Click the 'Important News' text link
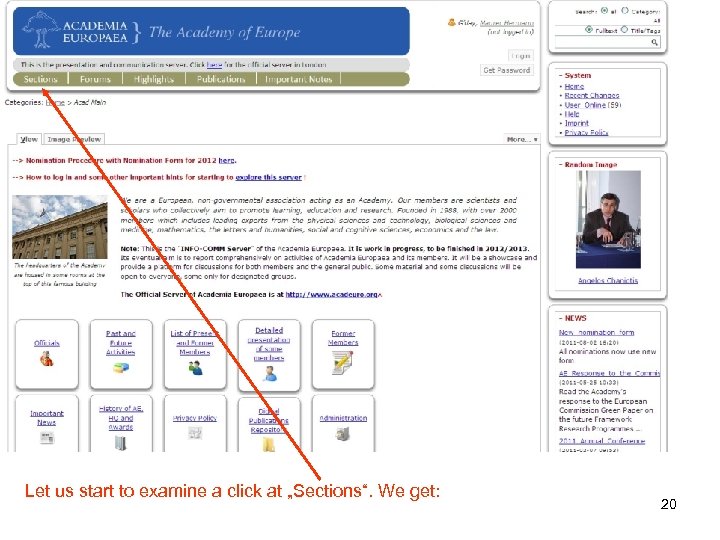 tap(46, 418)
